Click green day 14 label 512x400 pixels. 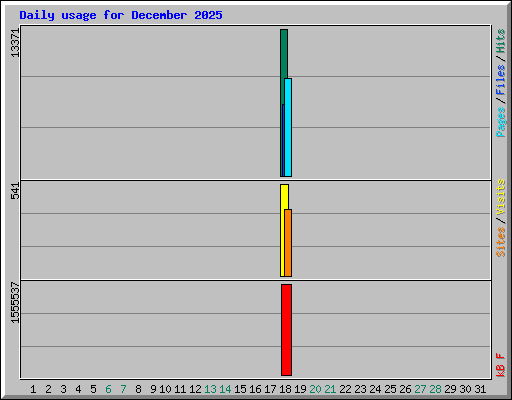225,389
